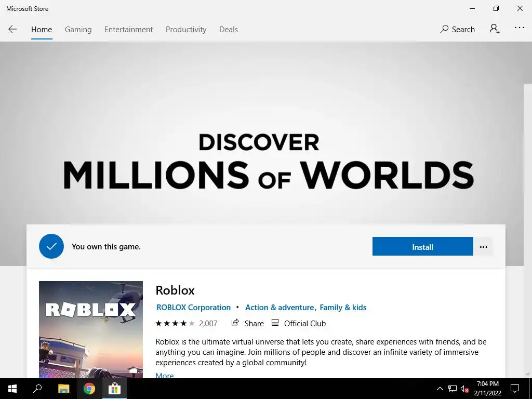Open the Home tab
The image size is (532, 399).
(x=42, y=30)
